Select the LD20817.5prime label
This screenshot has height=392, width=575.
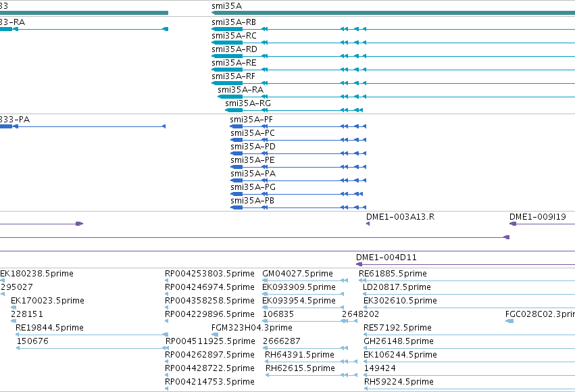click(397, 287)
